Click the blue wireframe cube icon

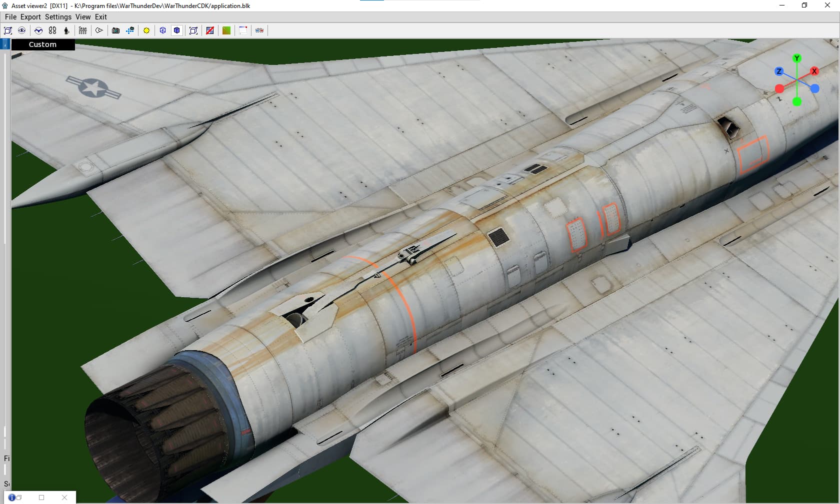[163, 30]
